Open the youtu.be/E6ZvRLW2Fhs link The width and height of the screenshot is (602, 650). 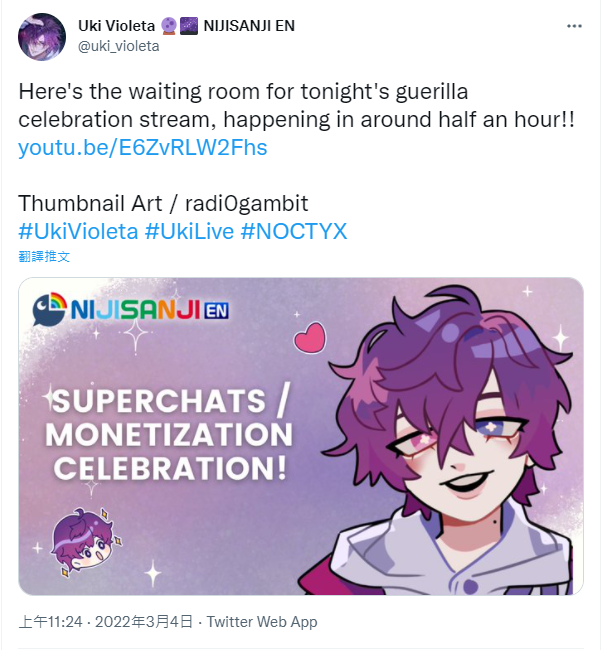click(x=143, y=148)
